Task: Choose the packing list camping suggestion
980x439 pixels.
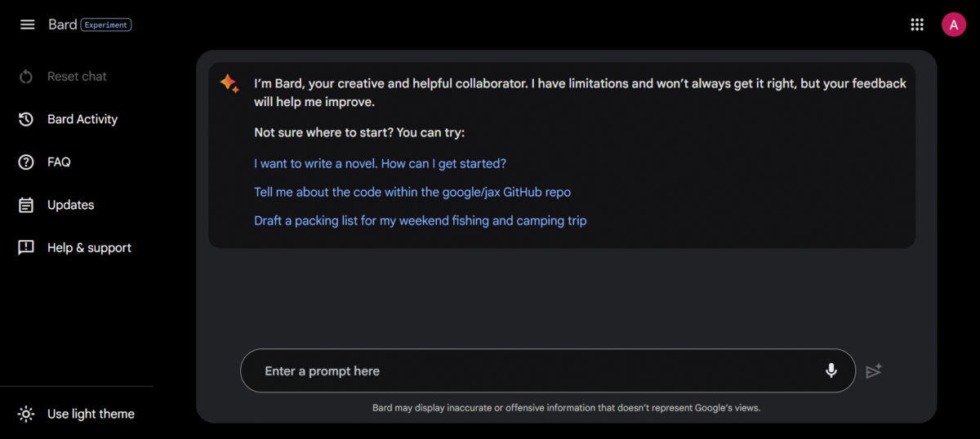Action: (420, 220)
